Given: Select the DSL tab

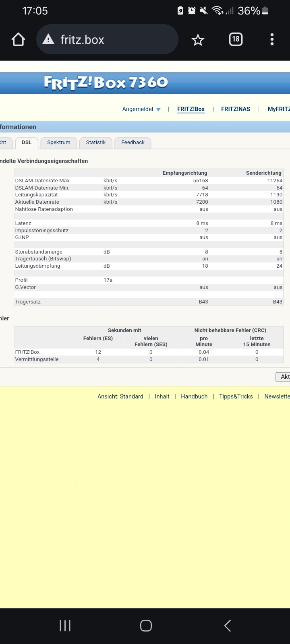Looking at the screenshot, I should 27,142.
